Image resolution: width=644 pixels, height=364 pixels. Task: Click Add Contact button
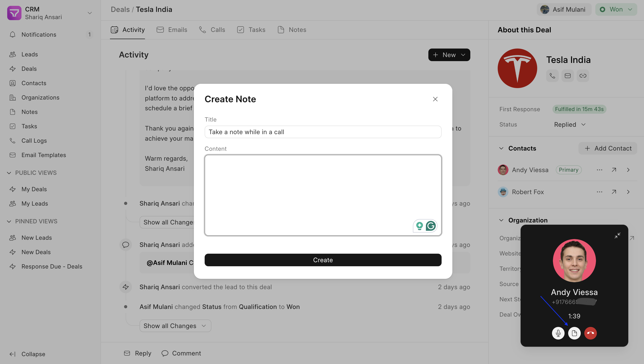608,149
